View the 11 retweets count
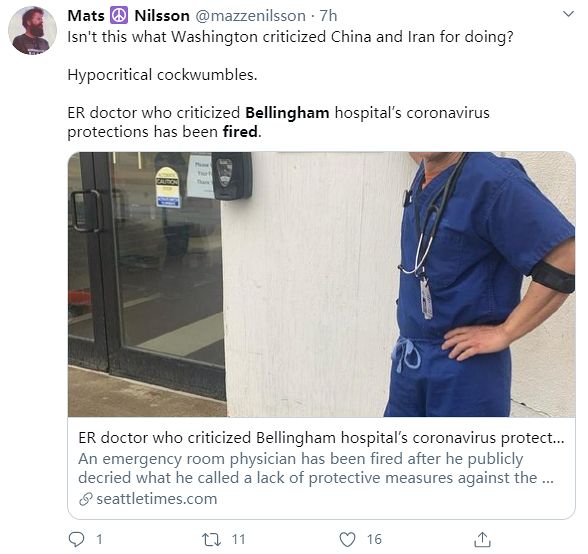Viewport: 588px width, 554px height. (238, 539)
